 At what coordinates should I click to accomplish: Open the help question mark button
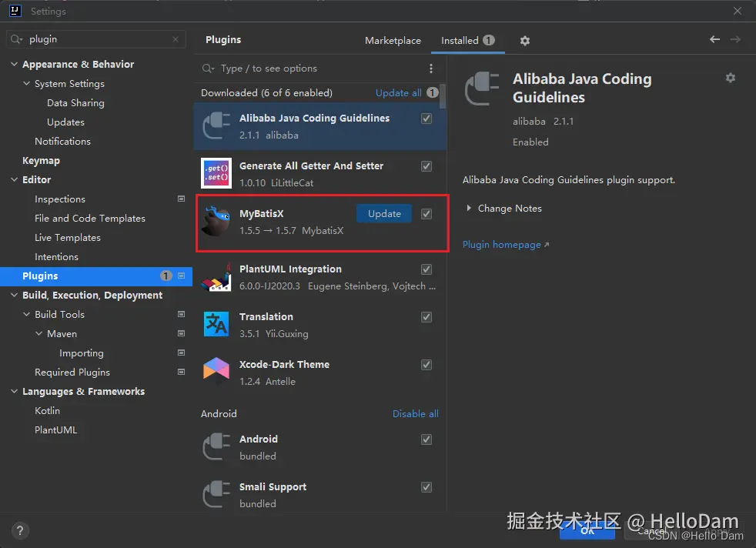tap(20, 530)
